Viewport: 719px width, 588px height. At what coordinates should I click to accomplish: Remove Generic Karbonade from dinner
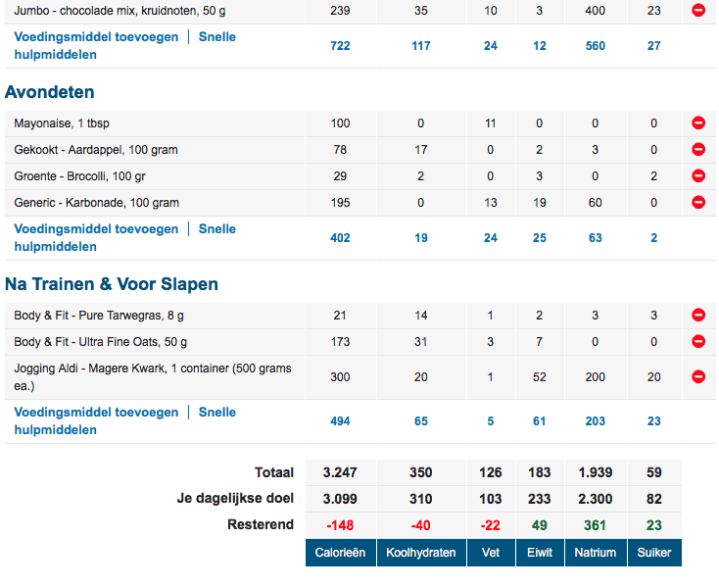click(x=698, y=203)
